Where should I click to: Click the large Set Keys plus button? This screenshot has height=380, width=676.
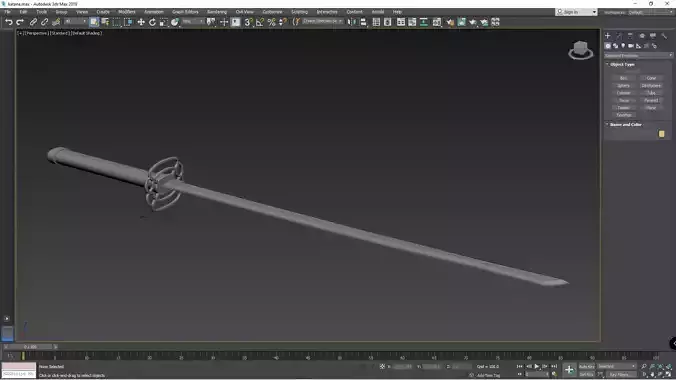(569, 370)
